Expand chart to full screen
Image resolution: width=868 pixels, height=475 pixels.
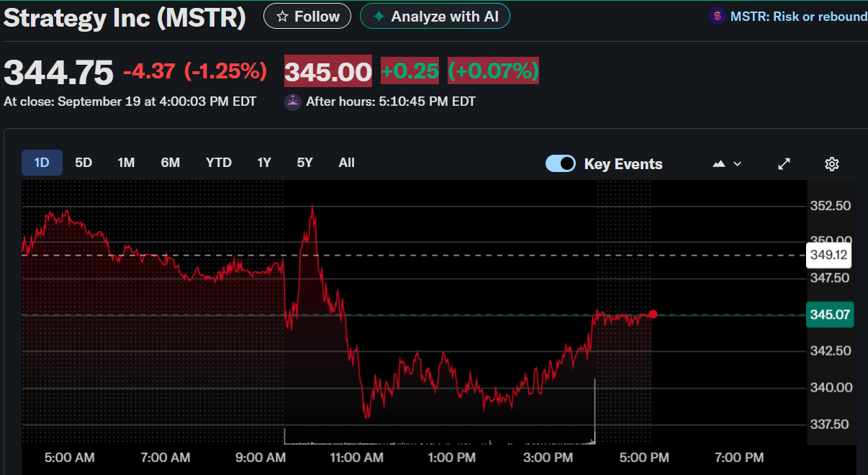[785, 164]
